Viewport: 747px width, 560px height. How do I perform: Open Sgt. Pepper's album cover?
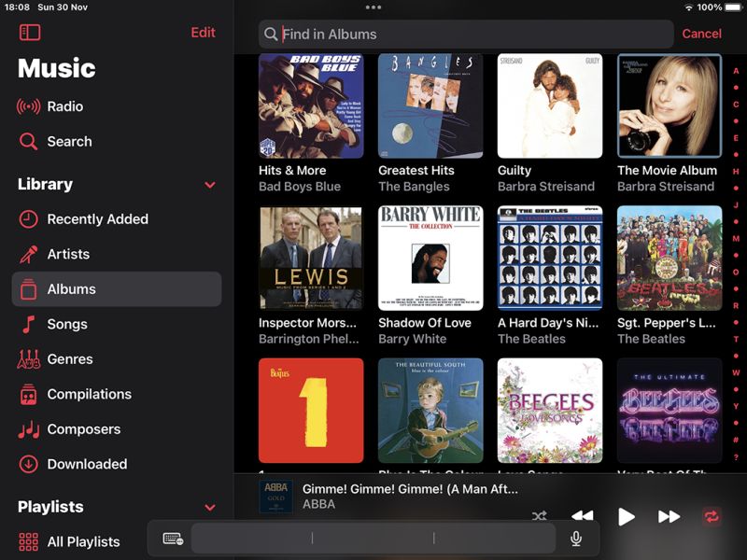pyautogui.click(x=669, y=259)
